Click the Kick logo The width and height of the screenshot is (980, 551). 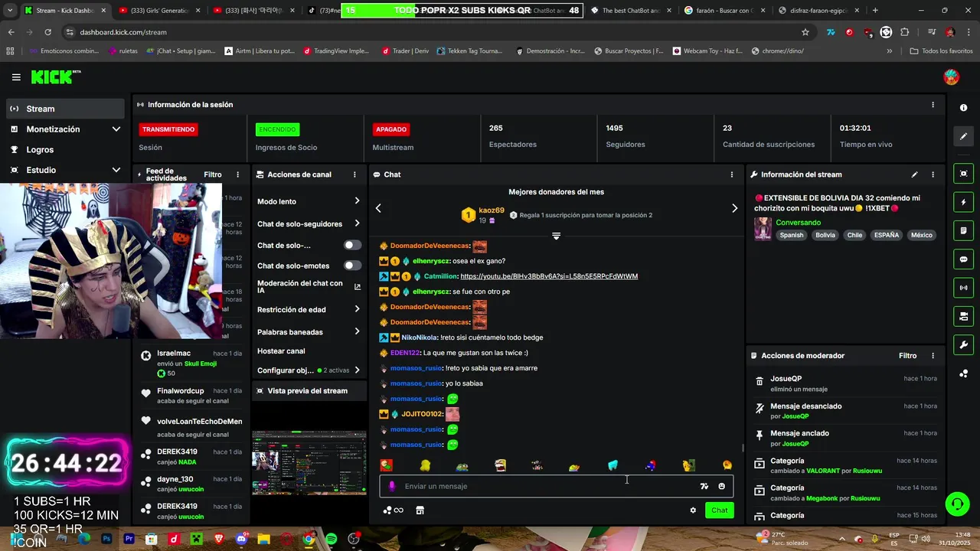(x=55, y=77)
